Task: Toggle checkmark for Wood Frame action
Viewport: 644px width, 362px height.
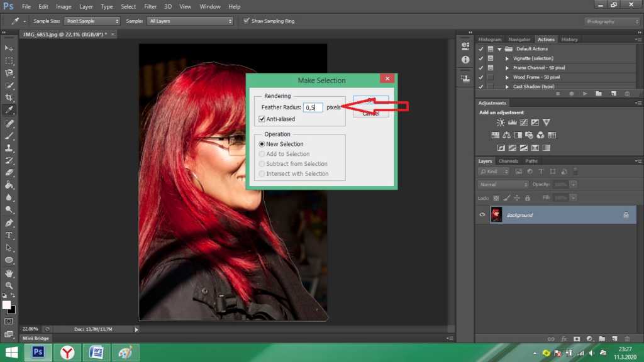Action: click(481, 77)
